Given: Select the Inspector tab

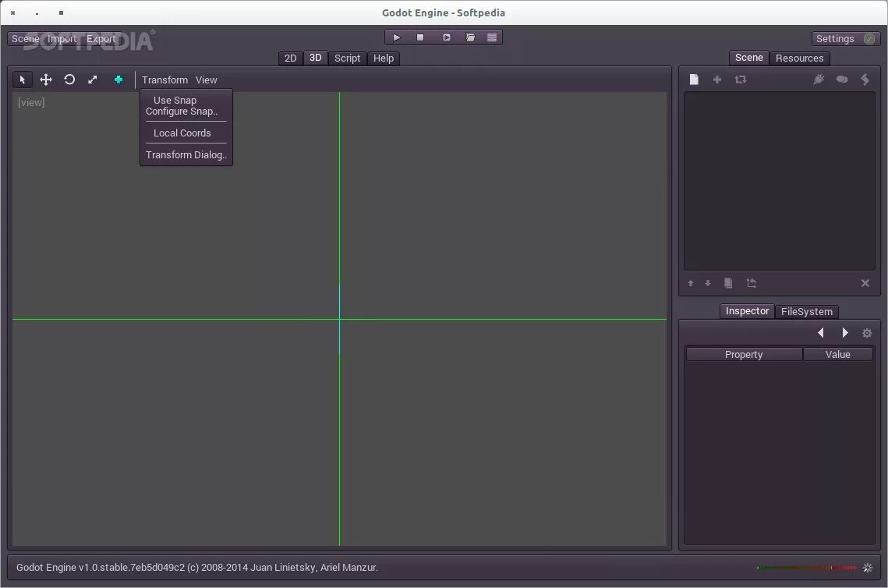Looking at the screenshot, I should (x=747, y=311).
